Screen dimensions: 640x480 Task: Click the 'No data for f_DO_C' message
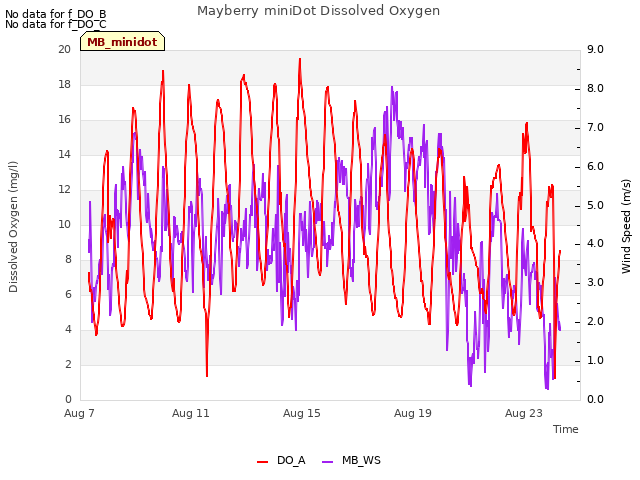[x=56, y=24]
